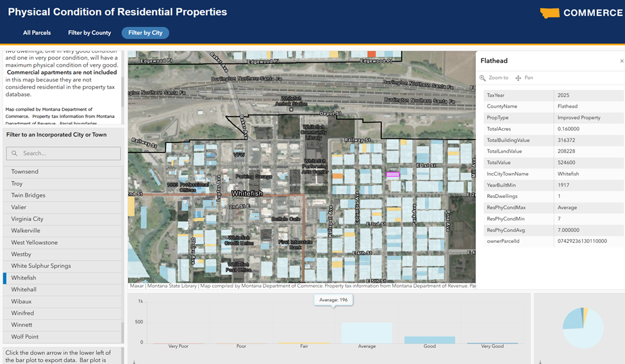This screenshot has width=625, height=364.
Task: Switch to Filter by County tab
Action: pos(90,33)
